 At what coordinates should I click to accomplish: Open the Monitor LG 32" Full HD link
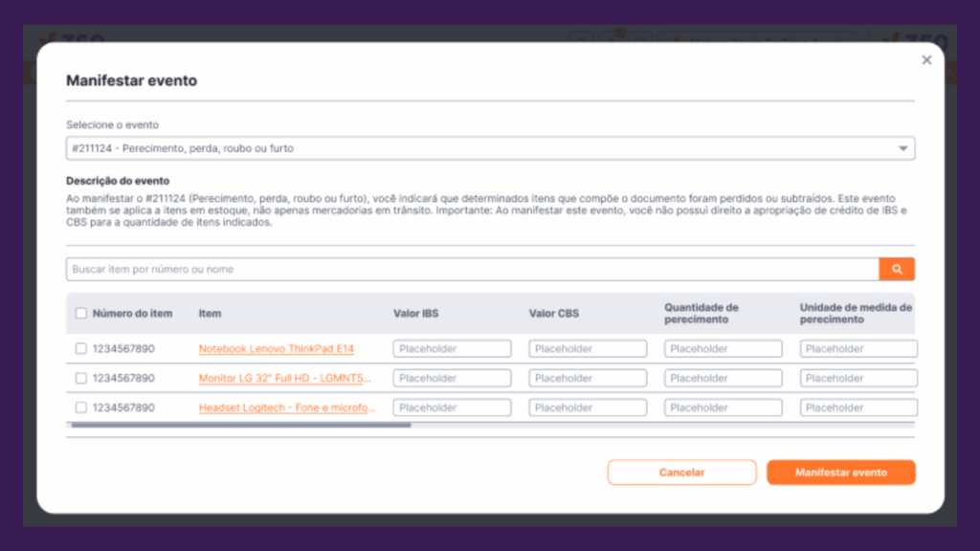click(285, 379)
